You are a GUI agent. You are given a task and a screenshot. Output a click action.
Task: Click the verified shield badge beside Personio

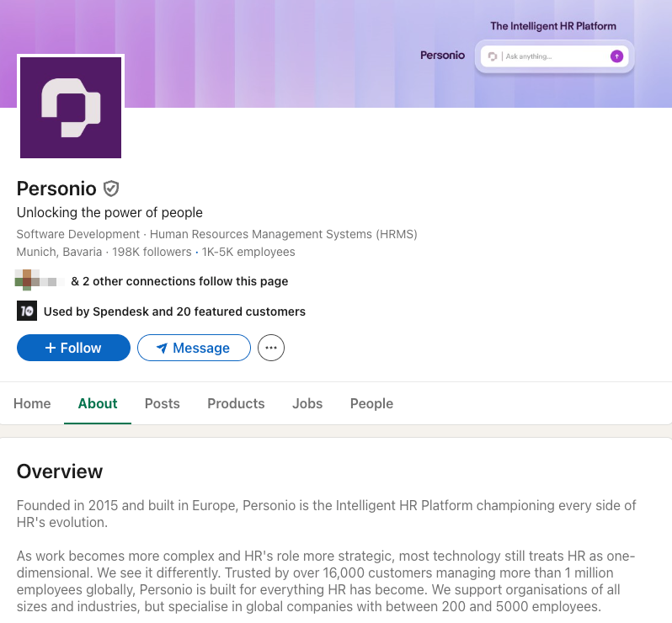click(x=111, y=189)
